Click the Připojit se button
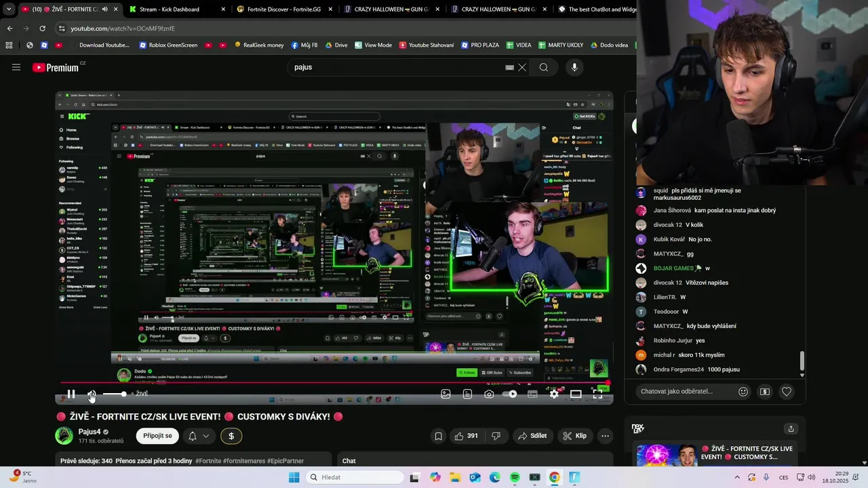This screenshot has width=868, height=488. (x=157, y=436)
